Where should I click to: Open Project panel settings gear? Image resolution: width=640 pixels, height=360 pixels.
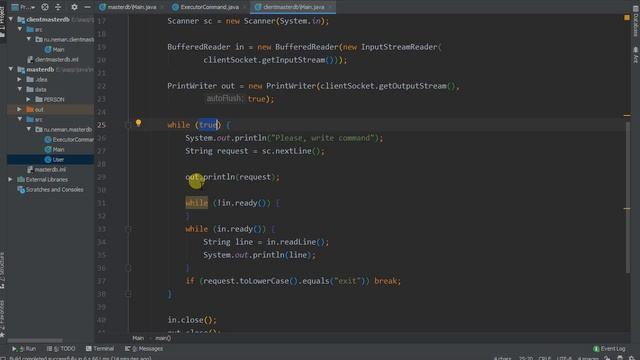[x=74, y=7]
